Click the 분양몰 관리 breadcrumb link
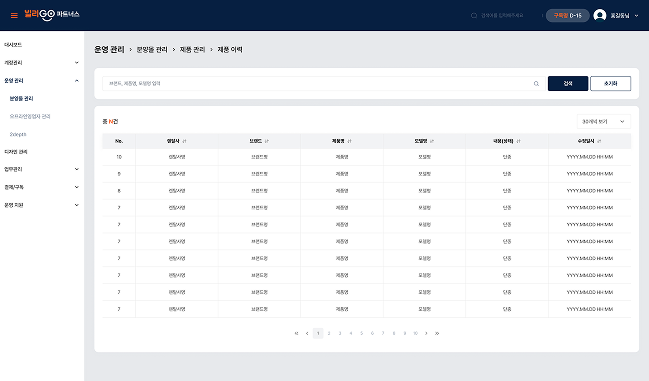 coord(152,49)
